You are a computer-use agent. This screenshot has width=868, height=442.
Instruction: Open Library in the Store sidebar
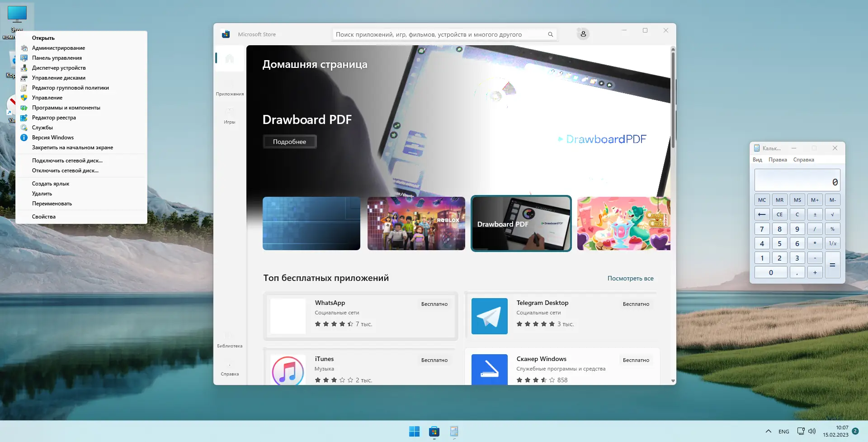[230, 339]
